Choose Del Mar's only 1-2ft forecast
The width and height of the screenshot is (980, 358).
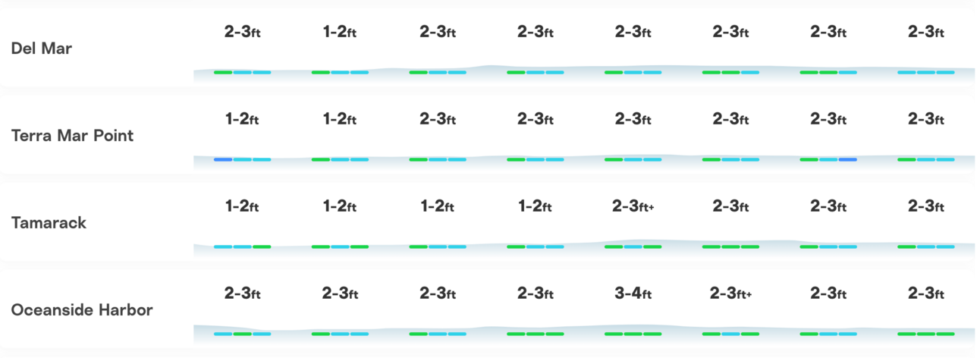coord(340,32)
